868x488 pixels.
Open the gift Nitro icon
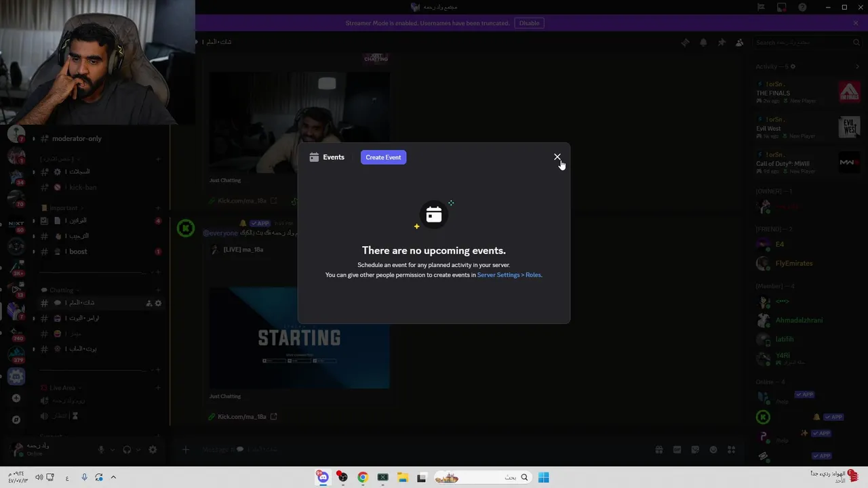point(658,449)
